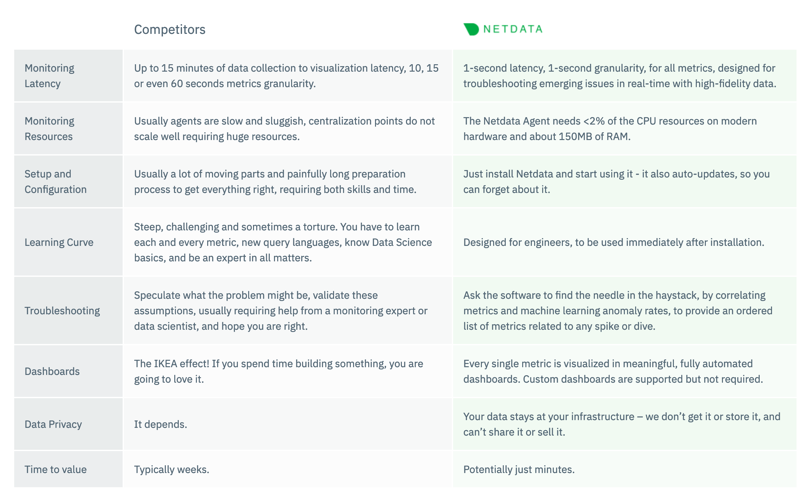This screenshot has height=504, width=812.
Task: Click the "1-second latency" Netdata description
Action: click(619, 76)
